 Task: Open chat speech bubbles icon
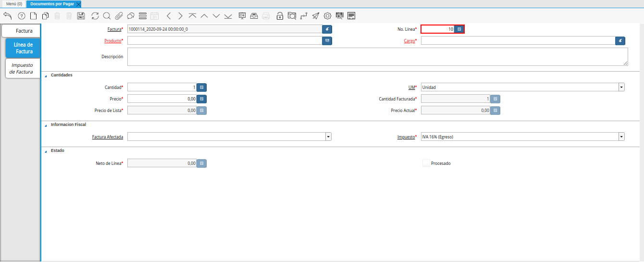pyautogui.click(x=130, y=15)
